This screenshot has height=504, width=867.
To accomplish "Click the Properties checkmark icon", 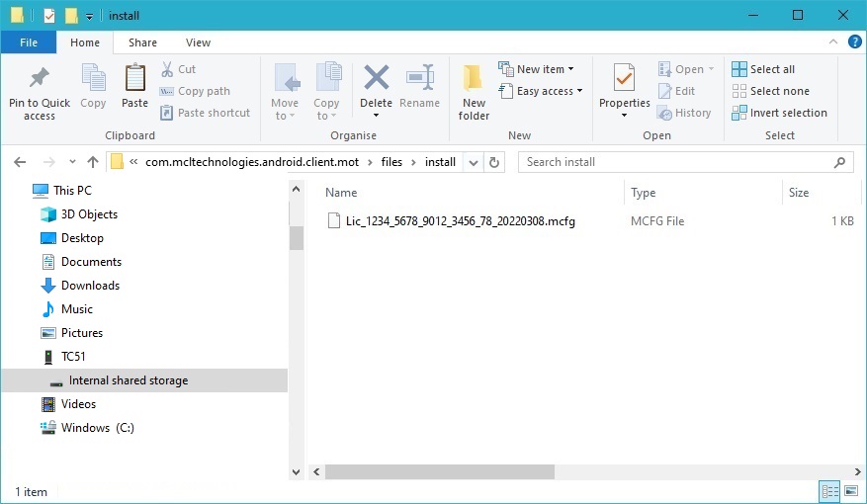I will 624,78.
